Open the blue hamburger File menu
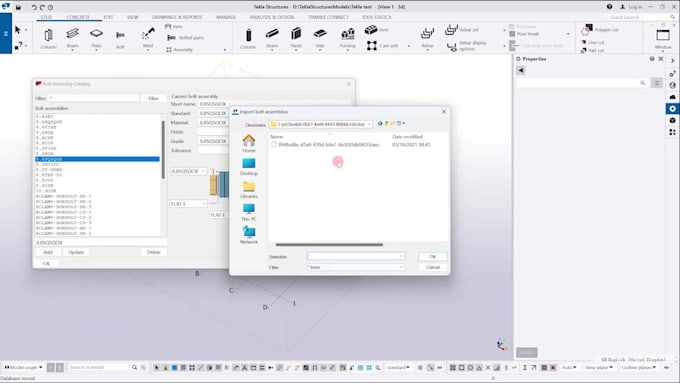The image size is (680, 383). tap(6, 33)
